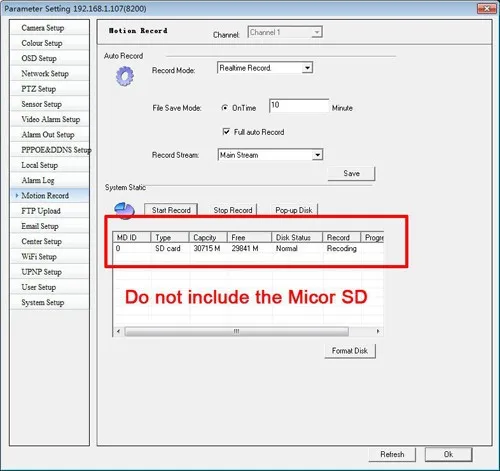Click the 'SD card' type cell
This screenshot has height=471, width=500.
(168, 249)
